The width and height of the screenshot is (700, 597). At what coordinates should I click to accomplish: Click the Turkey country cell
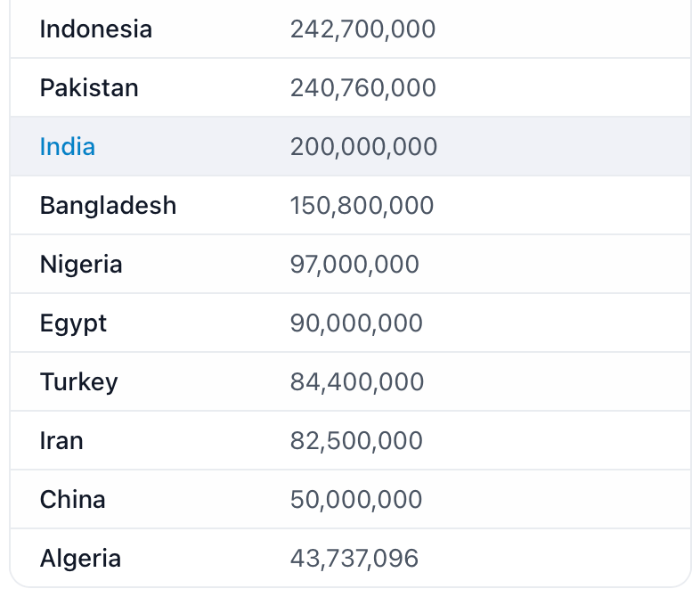point(79,382)
